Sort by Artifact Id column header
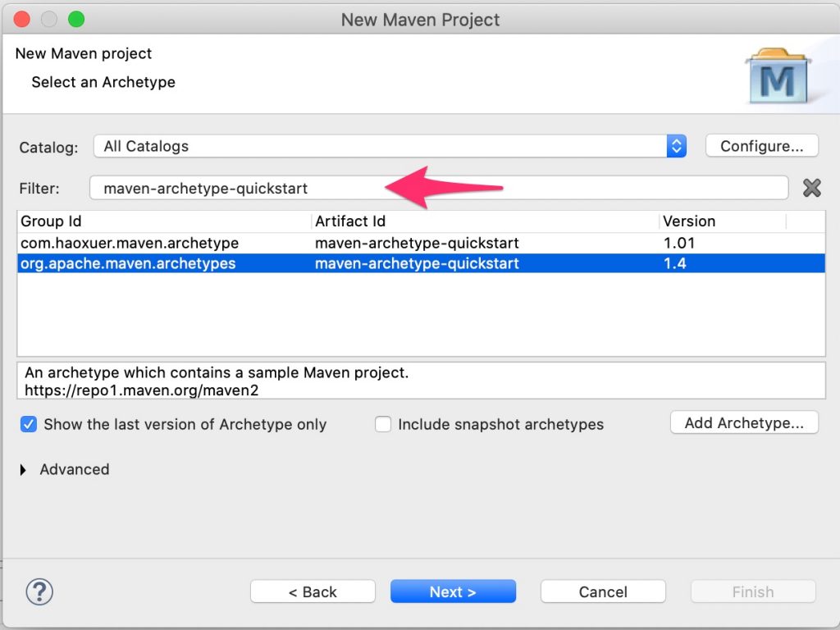The image size is (840, 630). click(x=484, y=221)
